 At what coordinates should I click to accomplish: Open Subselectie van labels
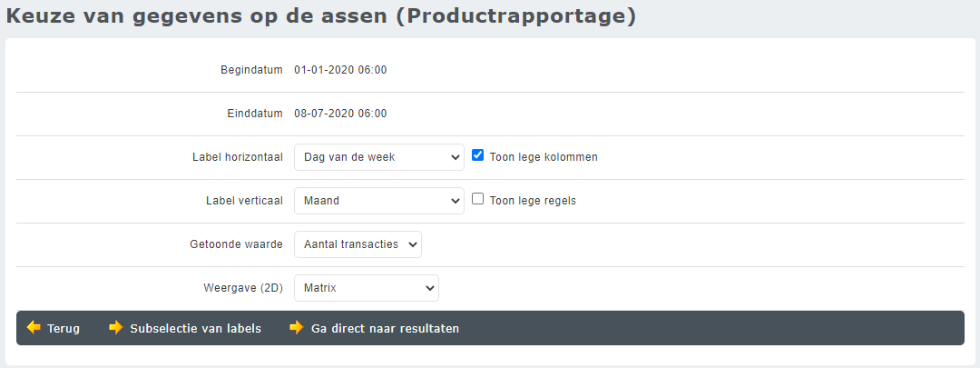click(x=195, y=329)
